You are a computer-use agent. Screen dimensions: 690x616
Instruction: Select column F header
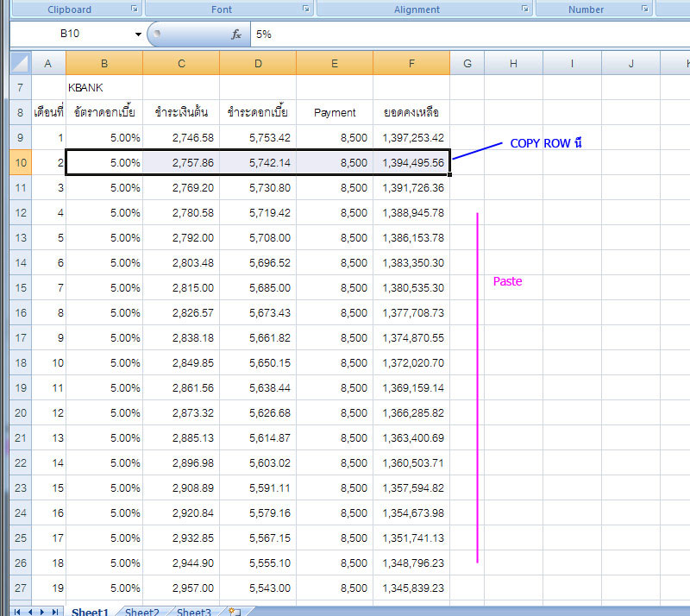click(411, 63)
